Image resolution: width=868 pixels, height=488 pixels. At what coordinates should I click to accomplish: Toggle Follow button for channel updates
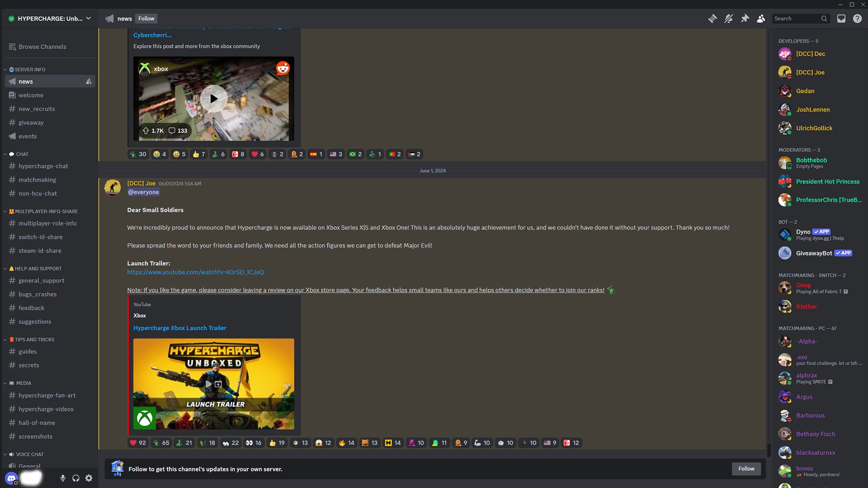point(746,469)
